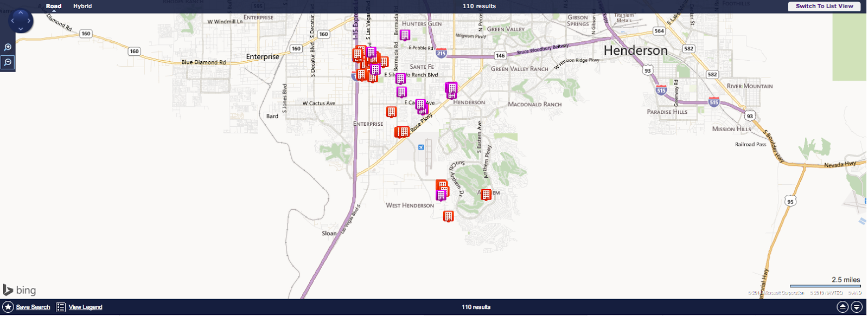Click the Bing logo
868x316 pixels.
[x=20, y=290]
